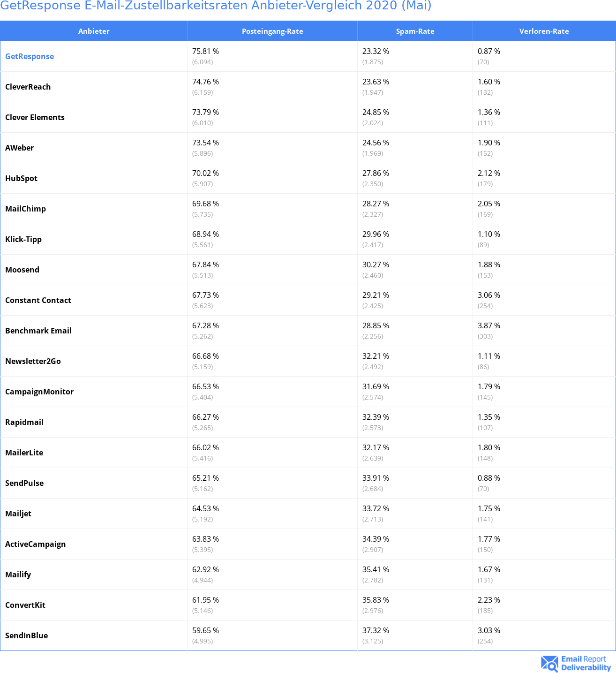Select SendInBlue spam rate 37.32 %
616x673 pixels.
pyautogui.click(x=376, y=630)
